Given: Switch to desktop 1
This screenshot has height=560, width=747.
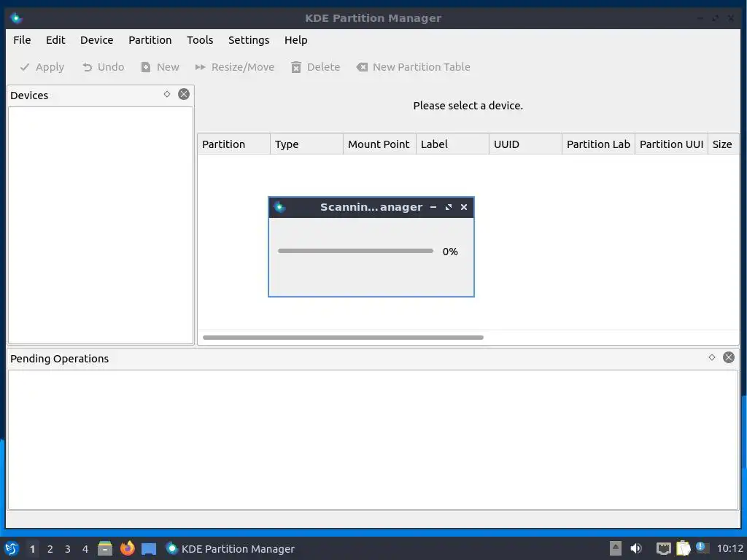Looking at the screenshot, I should 32,549.
